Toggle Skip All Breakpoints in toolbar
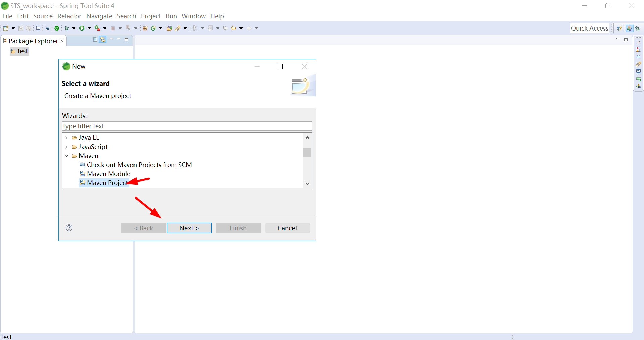 (48, 28)
